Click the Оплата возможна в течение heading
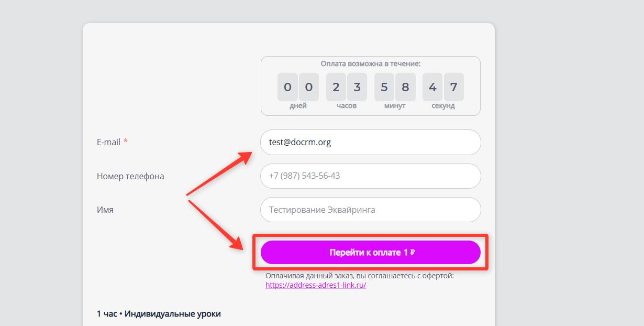This screenshot has height=326, width=644. [x=371, y=64]
